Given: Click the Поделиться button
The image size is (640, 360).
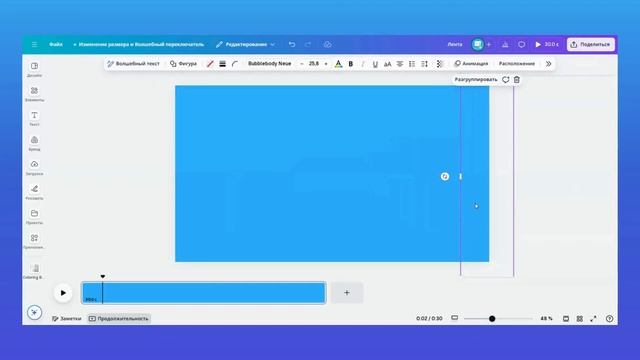Looking at the screenshot, I should click(591, 44).
